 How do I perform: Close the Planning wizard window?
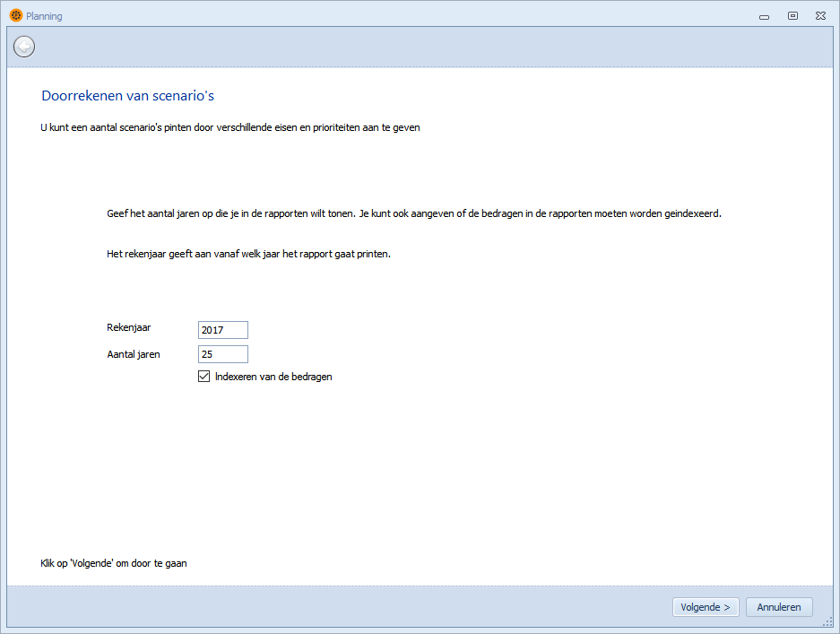(x=820, y=16)
